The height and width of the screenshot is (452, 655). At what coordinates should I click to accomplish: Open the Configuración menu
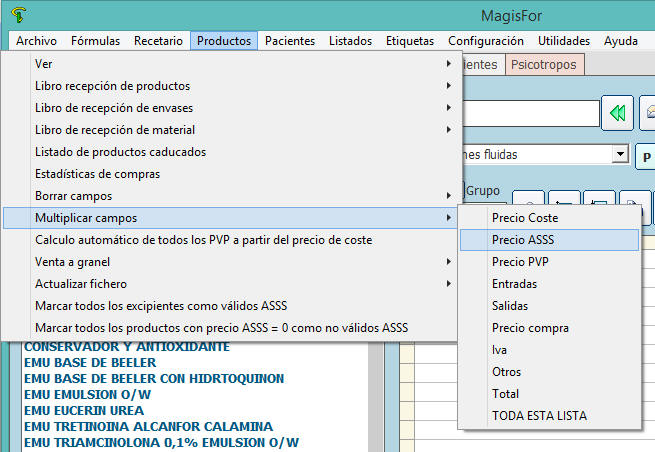pyautogui.click(x=485, y=41)
